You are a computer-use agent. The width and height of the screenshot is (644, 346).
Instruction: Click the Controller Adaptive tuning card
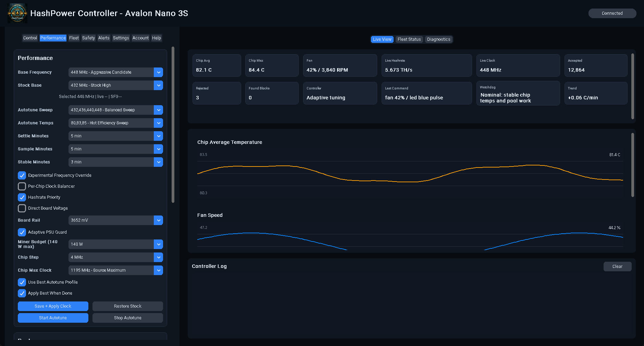pyautogui.click(x=340, y=93)
